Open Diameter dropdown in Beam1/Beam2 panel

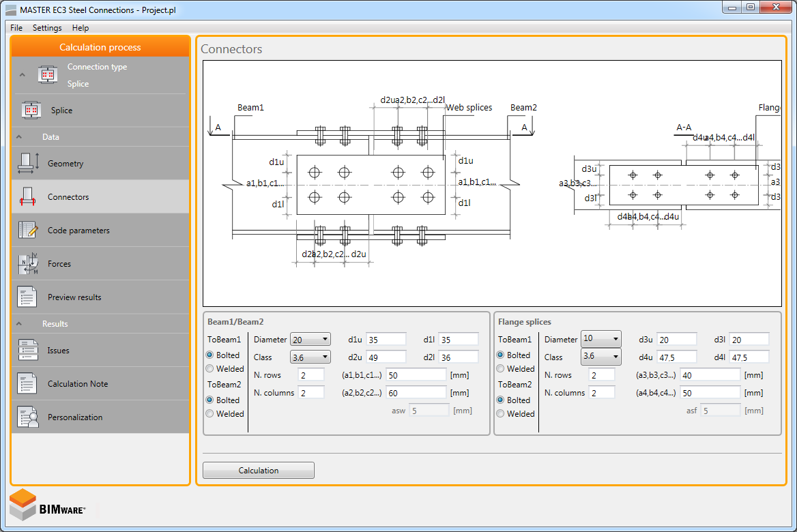[x=310, y=339]
